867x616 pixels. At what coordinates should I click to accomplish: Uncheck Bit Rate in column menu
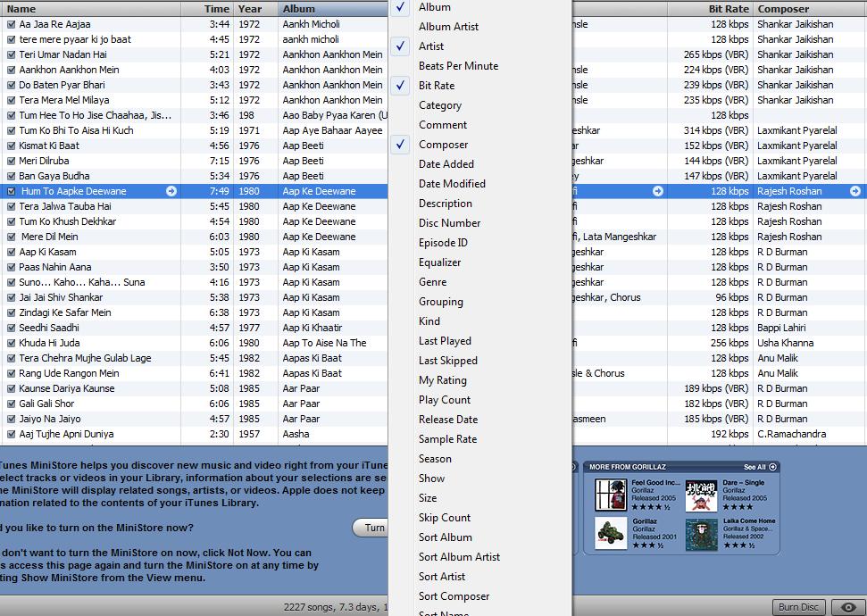pos(480,86)
